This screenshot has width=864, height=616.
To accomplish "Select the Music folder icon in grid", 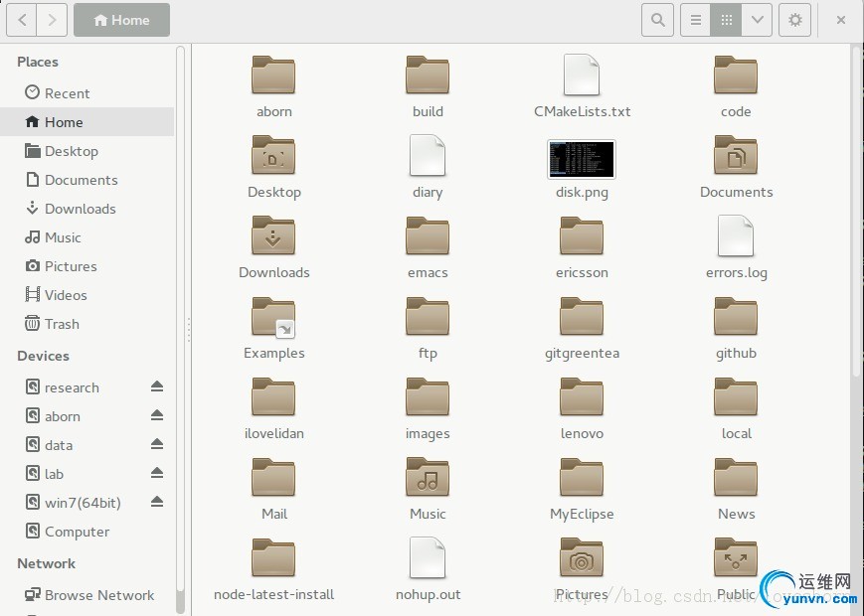I will pyautogui.click(x=428, y=477).
